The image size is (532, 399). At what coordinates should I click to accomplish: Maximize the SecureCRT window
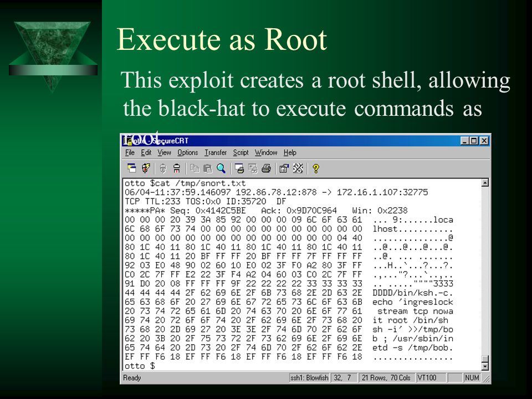tap(474, 140)
